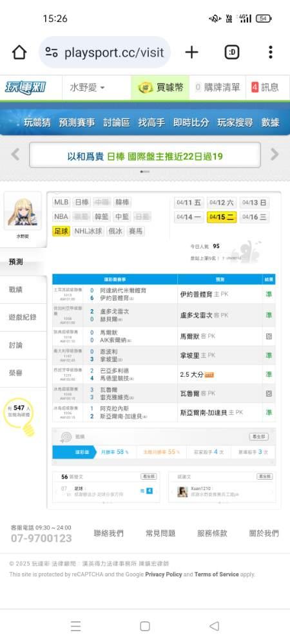
Task: Click the 買噱幣 coin icon
Action: [146, 88]
